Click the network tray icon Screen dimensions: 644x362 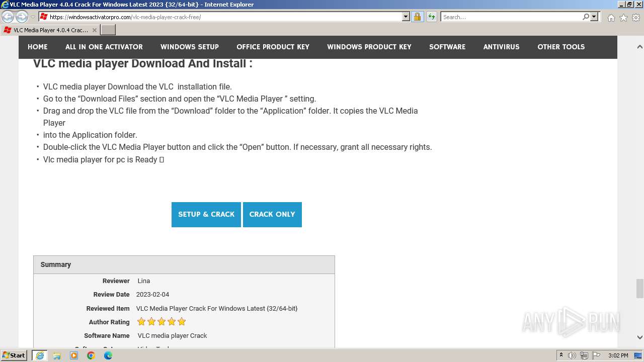pyautogui.click(x=584, y=355)
